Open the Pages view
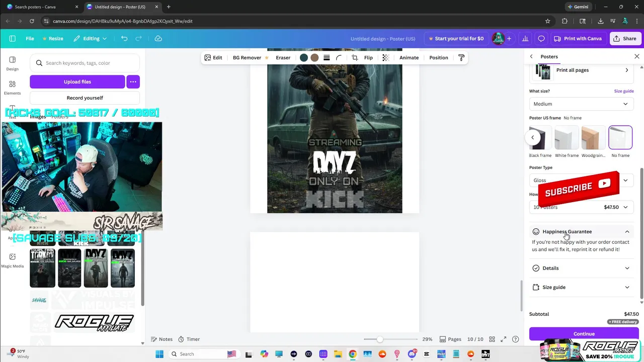This screenshot has width=644, height=362. 450,339
